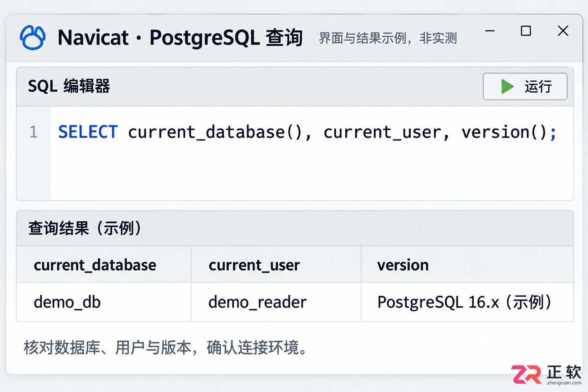588x392 pixels.
Task: Click the demo_db result cell
Action: (x=104, y=302)
